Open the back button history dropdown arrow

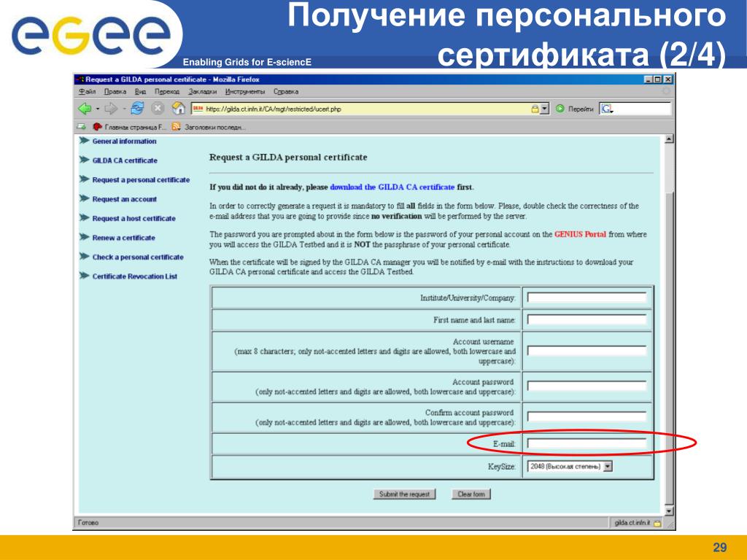98,109
